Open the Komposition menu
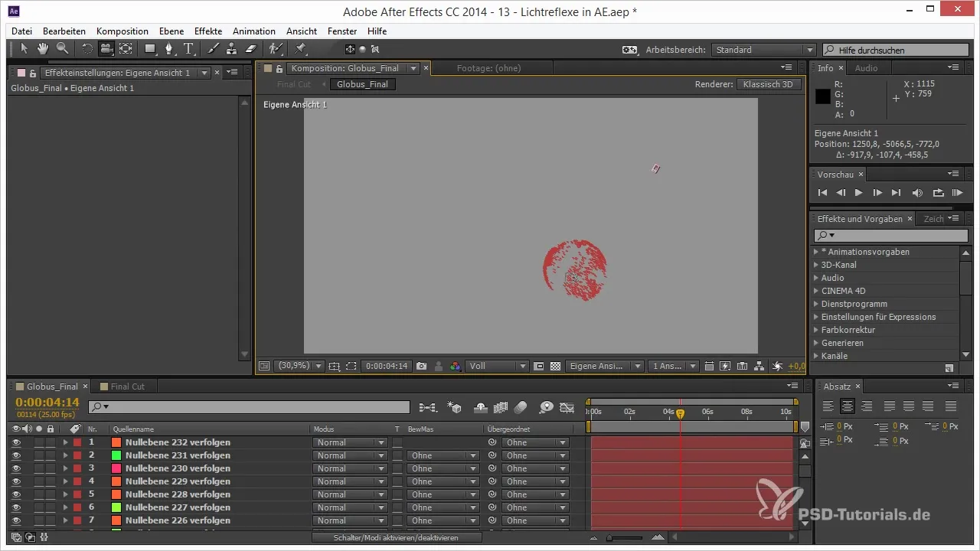The height and width of the screenshot is (551, 980). pos(122,31)
